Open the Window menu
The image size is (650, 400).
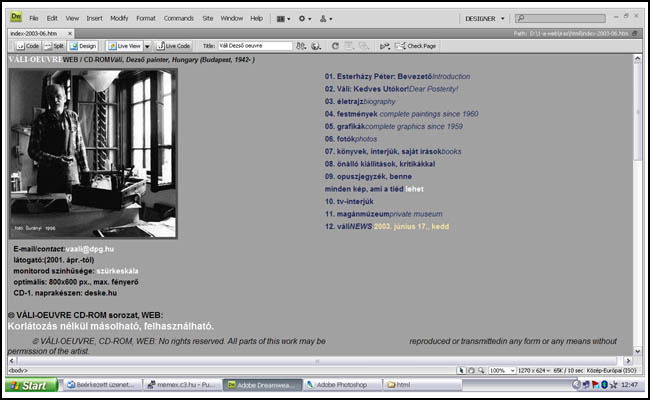point(231,19)
